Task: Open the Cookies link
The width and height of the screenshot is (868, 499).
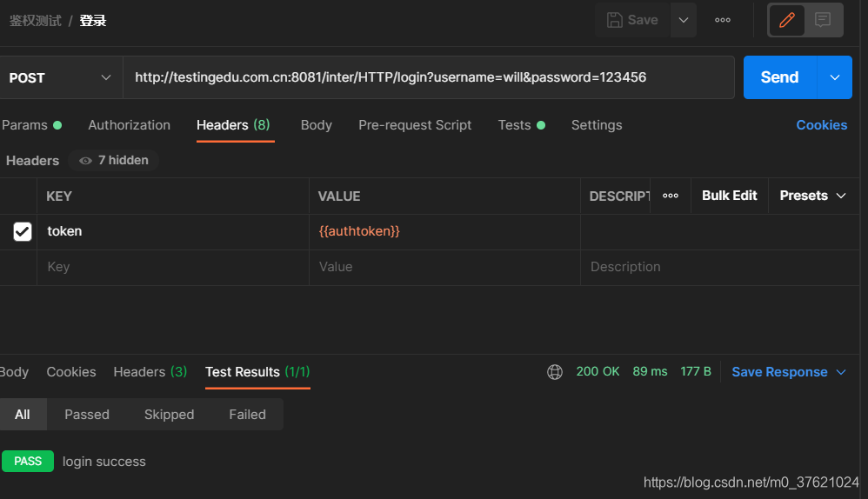Action: click(x=822, y=125)
